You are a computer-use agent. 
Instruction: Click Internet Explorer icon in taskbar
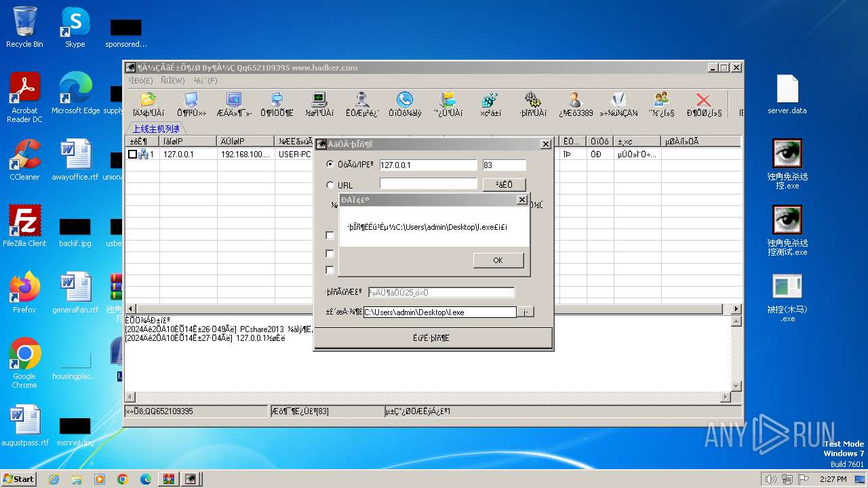(x=54, y=479)
